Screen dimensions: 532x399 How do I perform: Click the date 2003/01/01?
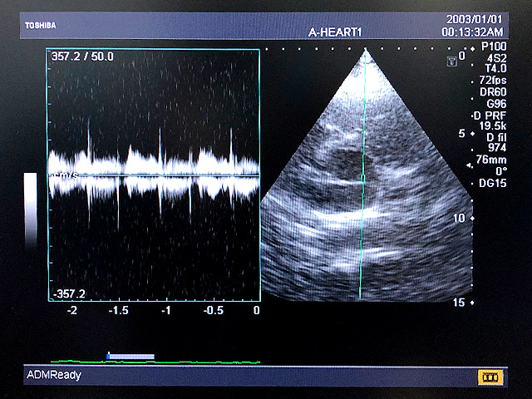[x=474, y=19]
